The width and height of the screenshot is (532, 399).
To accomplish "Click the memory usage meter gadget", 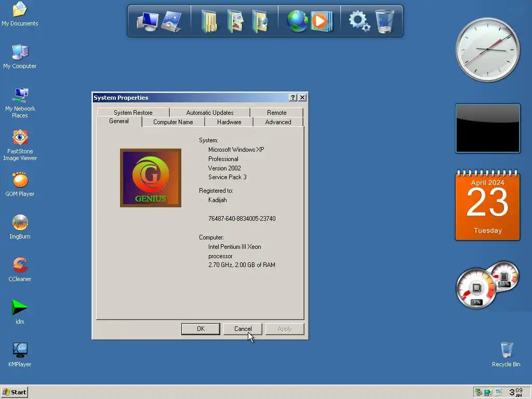I will (504, 275).
